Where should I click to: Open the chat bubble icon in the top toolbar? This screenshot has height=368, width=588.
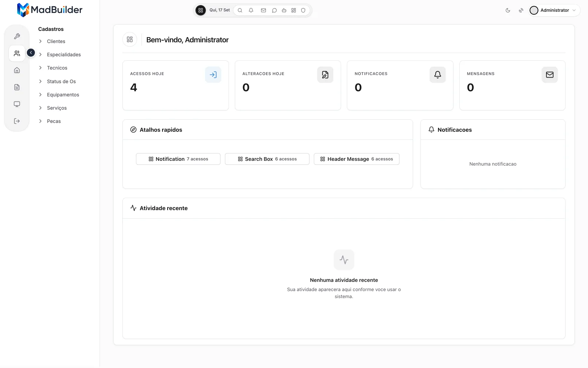pyautogui.click(x=274, y=10)
